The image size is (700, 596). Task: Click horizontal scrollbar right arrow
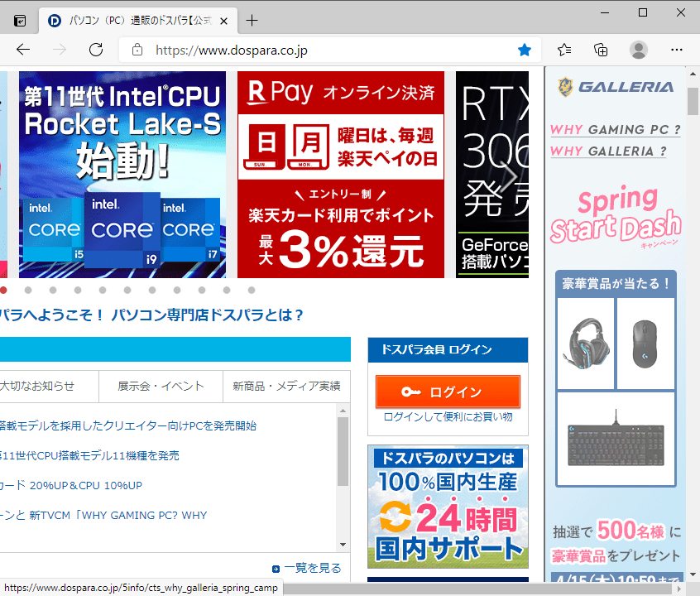tap(679, 589)
